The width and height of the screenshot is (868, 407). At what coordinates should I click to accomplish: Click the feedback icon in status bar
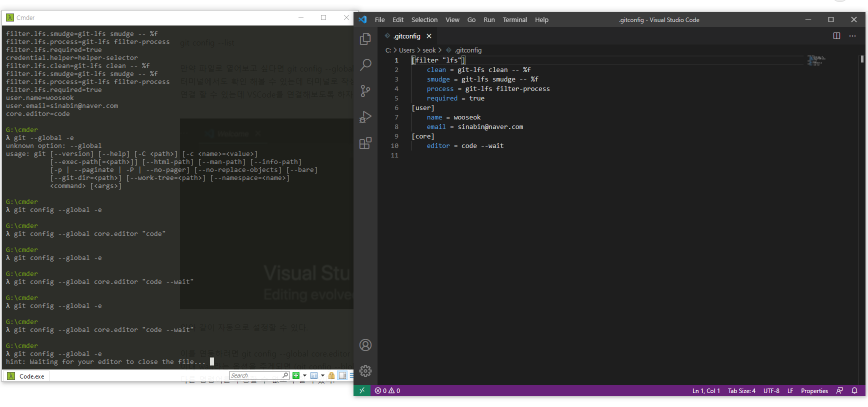[x=839, y=390]
